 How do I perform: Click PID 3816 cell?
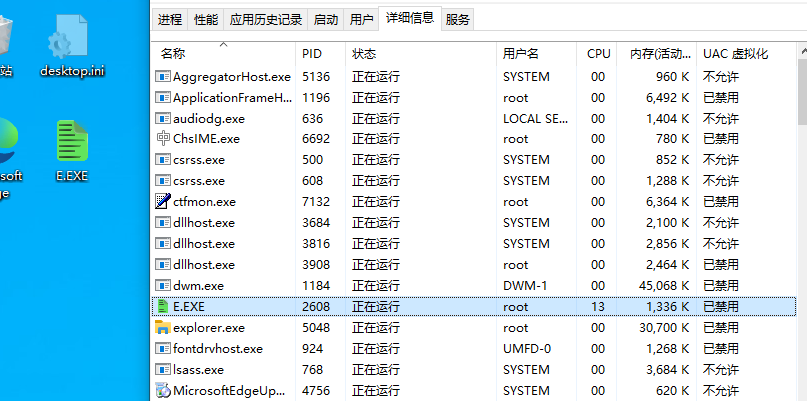(x=316, y=243)
